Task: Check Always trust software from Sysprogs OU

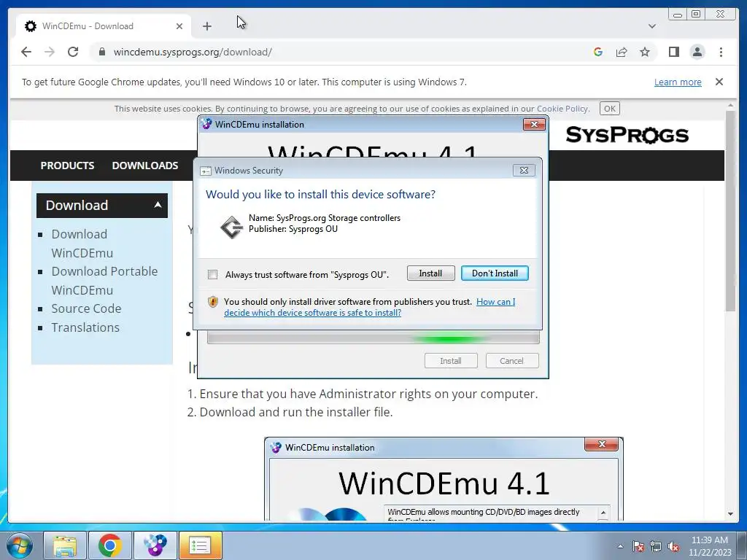Action: click(x=213, y=275)
